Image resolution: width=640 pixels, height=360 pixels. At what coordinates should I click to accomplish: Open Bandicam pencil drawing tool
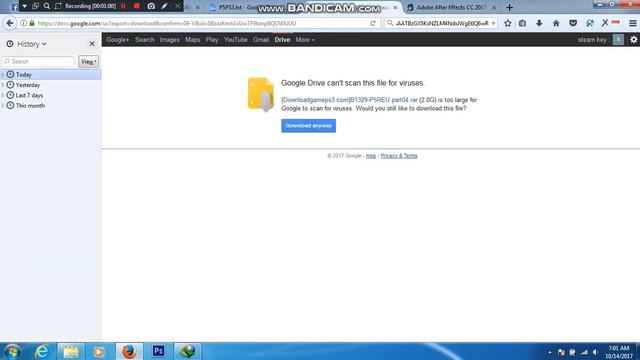click(x=164, y=6)
